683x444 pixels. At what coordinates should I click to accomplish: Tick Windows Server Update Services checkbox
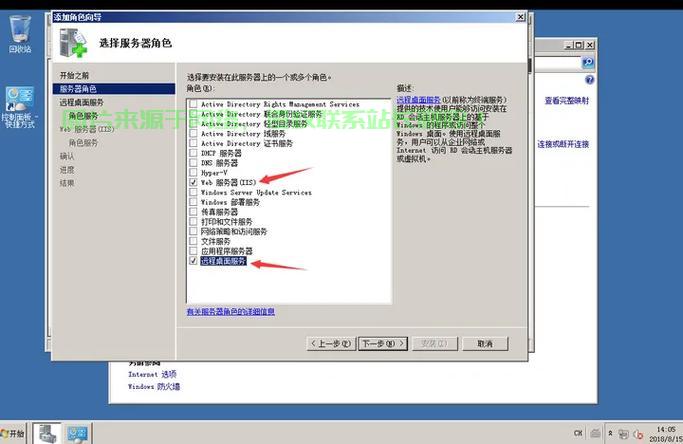[x=193, y=192]
